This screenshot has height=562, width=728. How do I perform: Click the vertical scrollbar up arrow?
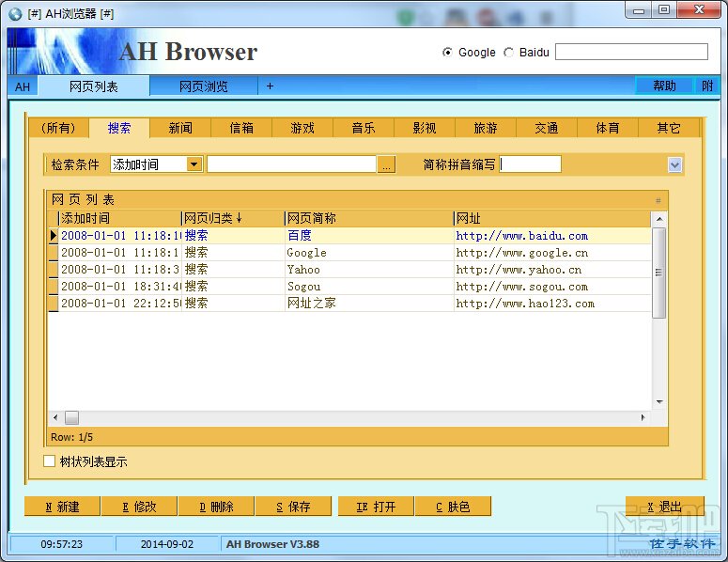tap(659, 219)
